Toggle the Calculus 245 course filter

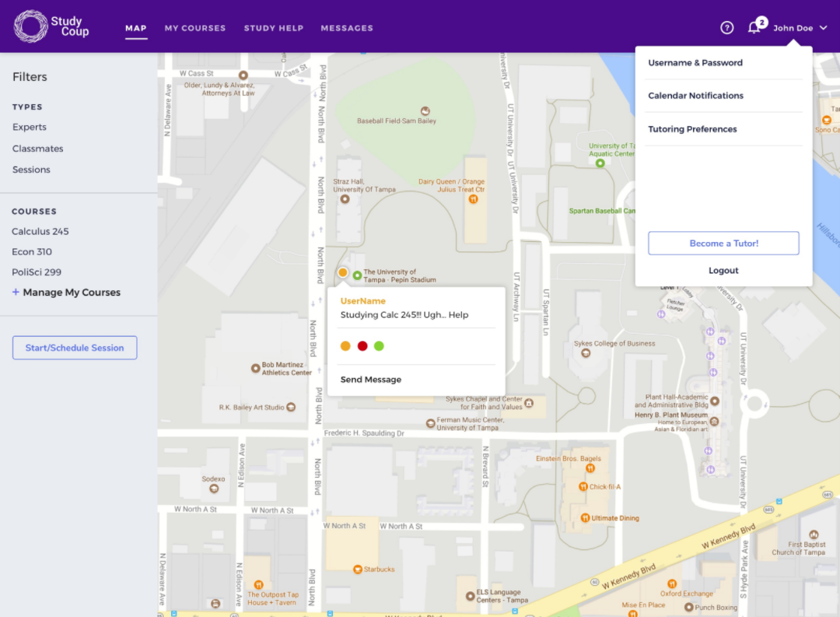click(x=40, y=232)
